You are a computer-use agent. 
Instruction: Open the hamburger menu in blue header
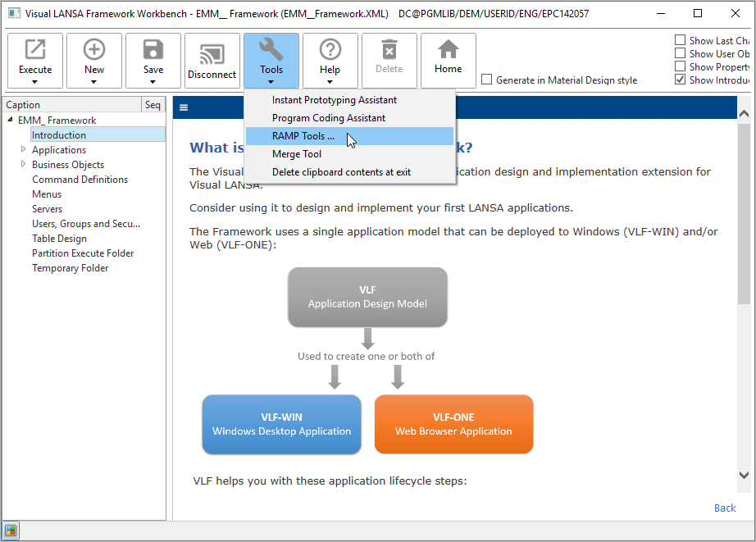click(184, 107)
